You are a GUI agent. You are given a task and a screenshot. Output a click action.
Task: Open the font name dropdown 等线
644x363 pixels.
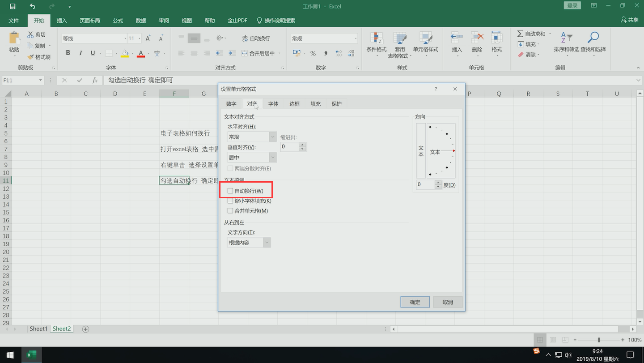point(125,38)
